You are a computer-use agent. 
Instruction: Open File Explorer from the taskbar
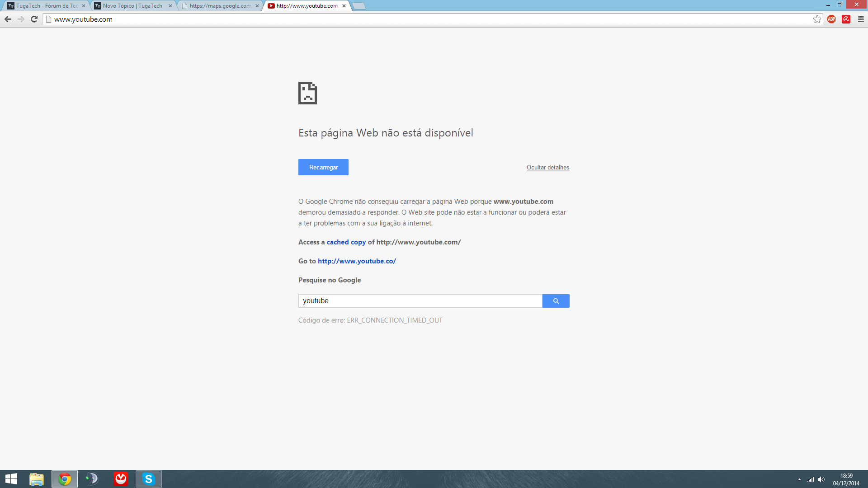click(x=37, y=479)
